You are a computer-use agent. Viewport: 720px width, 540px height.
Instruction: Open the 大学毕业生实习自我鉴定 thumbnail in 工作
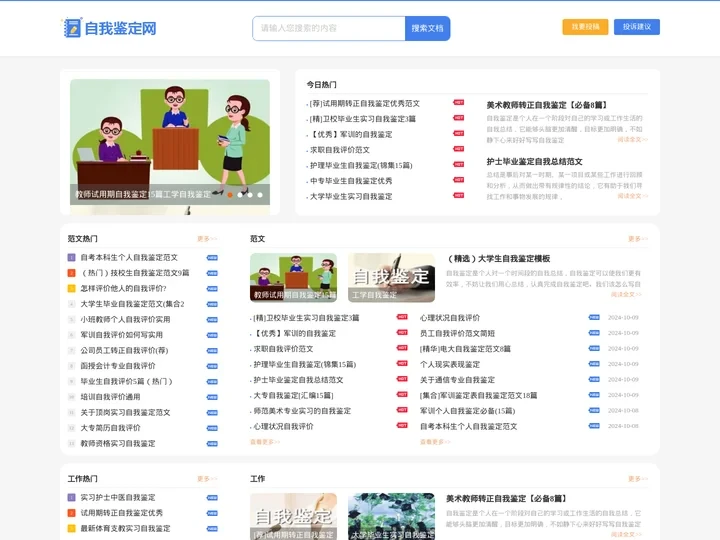pyautogui.click(x=391, y=516)
